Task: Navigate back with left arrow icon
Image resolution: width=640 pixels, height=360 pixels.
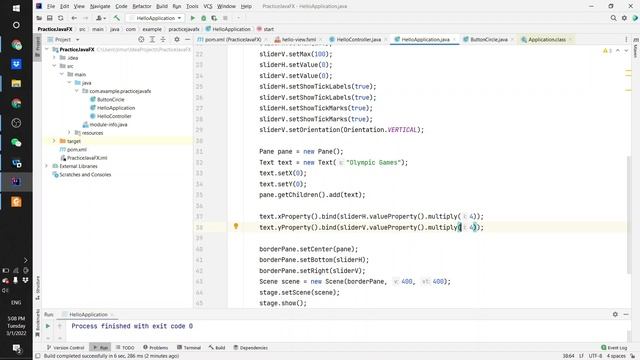Action: click(x=74, y=18)
